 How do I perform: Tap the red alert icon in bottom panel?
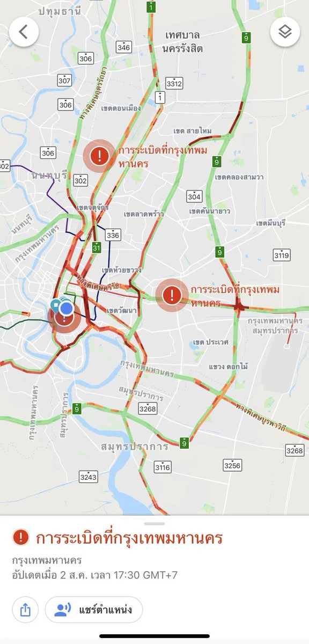20,537
